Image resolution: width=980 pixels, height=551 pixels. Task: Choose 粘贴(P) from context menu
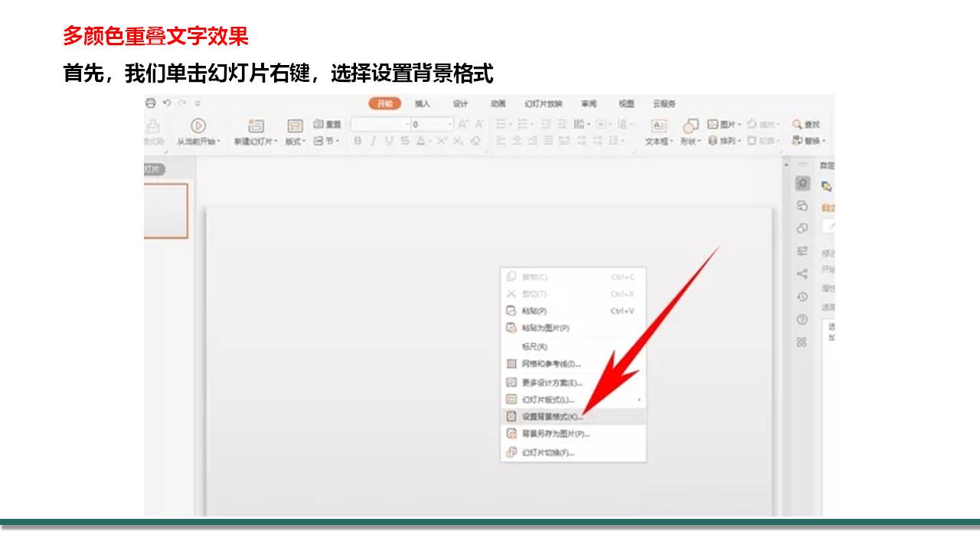point(534,311)
